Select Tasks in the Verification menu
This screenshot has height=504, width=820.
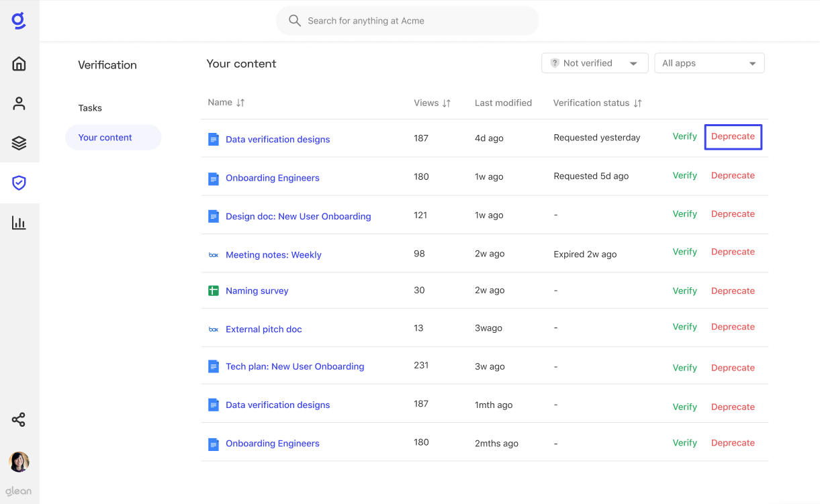[90, 107]
